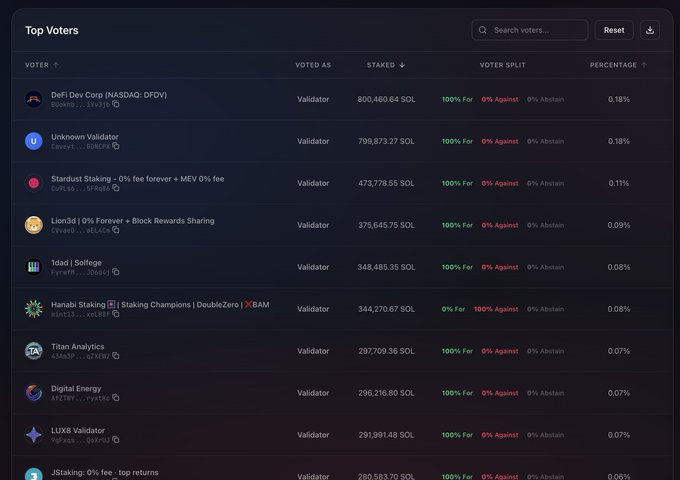Viewport: 680px width, 480px height.
Task: Click the Titan Analytics TA avatar
Action: click(34, 351)
